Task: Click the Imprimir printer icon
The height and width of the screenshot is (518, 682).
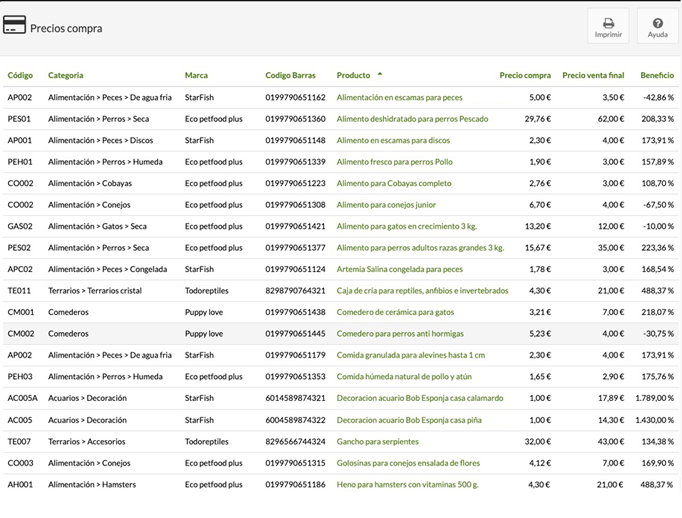Action: [x=608, y=22]
